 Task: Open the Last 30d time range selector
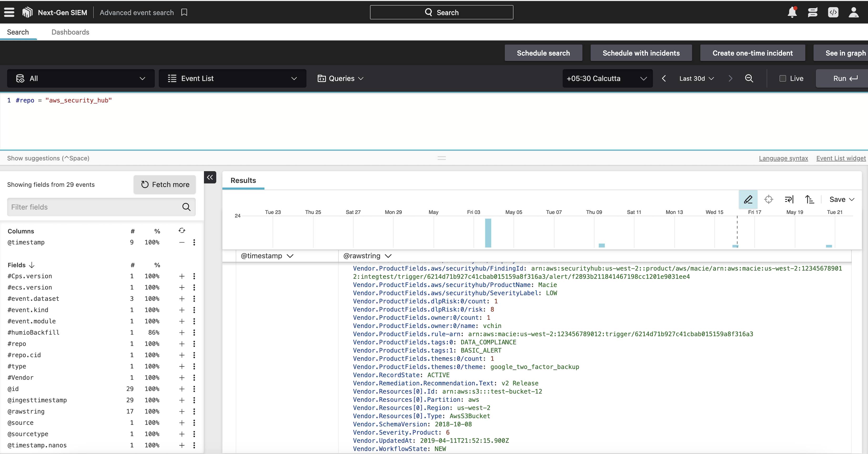tap(697, 79)
